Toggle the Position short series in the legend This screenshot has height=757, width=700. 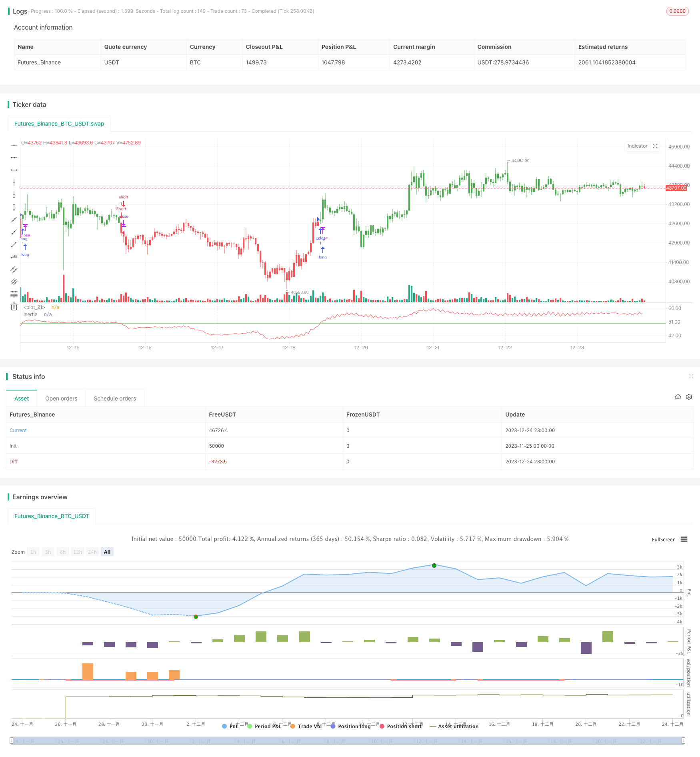400,726
